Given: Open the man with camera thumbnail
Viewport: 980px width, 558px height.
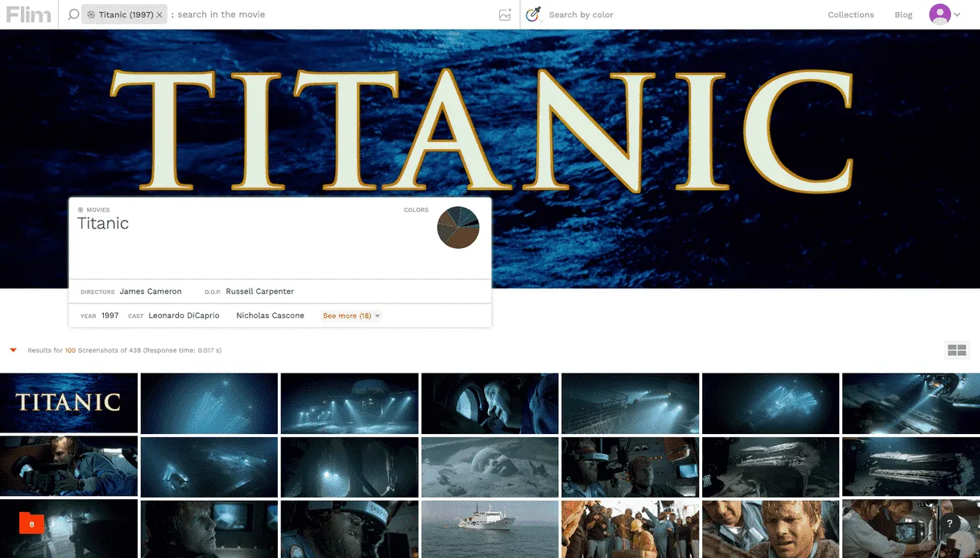Looking at the screenshot, I should 68,466.
